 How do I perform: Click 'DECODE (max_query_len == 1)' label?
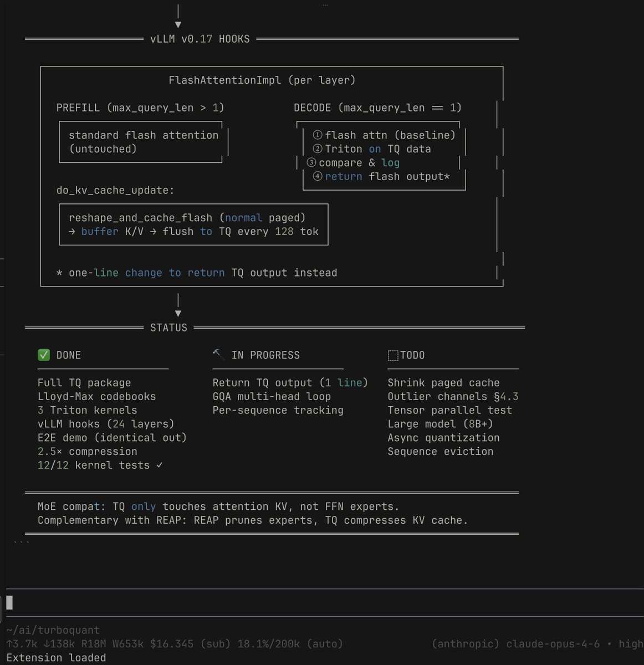(x=377, y=108)
